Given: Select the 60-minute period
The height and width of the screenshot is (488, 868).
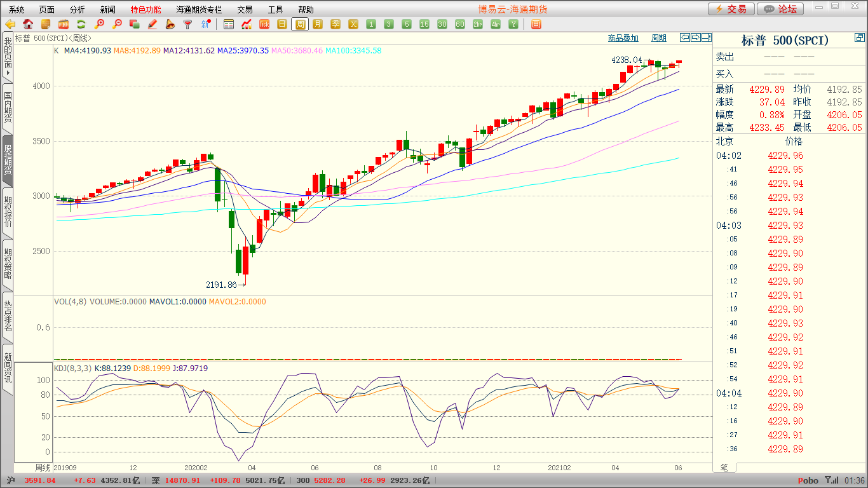Looking at the screenshot, I should [x=460, y=24].
